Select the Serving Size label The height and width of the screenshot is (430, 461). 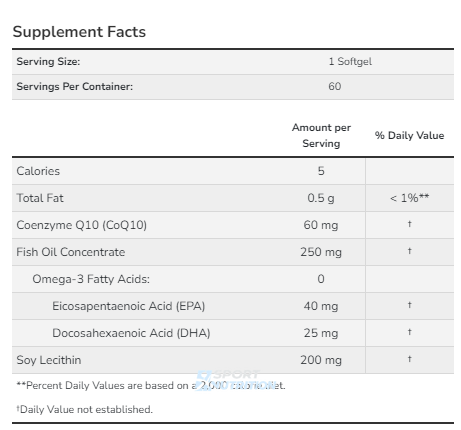click(x=48, y=62)
